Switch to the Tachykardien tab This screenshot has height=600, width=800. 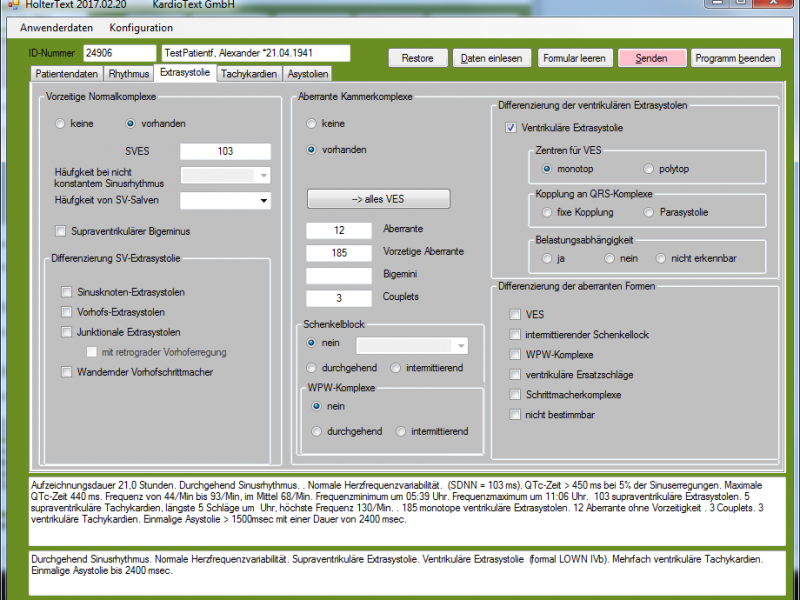click(x=249, y=74)
